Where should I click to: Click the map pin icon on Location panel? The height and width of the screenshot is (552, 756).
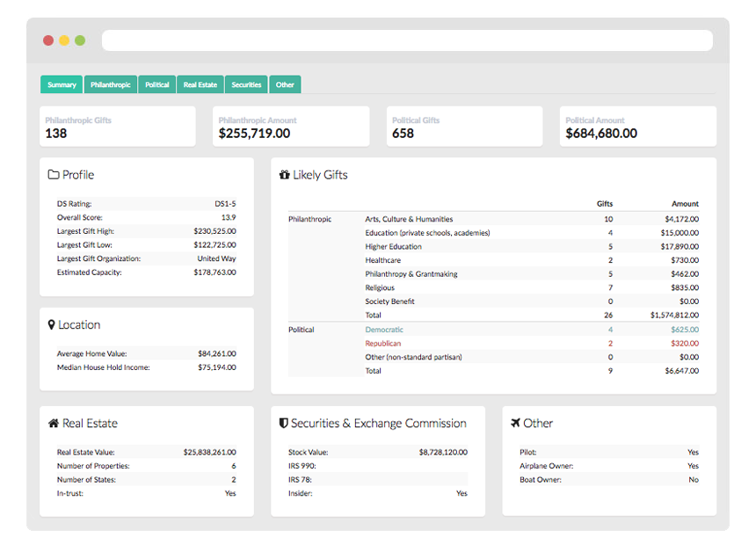coord(50,324)
